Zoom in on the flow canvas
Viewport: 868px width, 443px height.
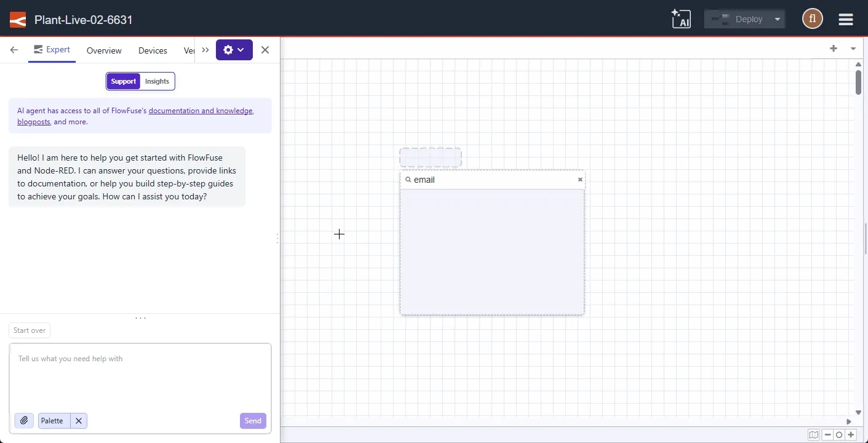(851, 435)
